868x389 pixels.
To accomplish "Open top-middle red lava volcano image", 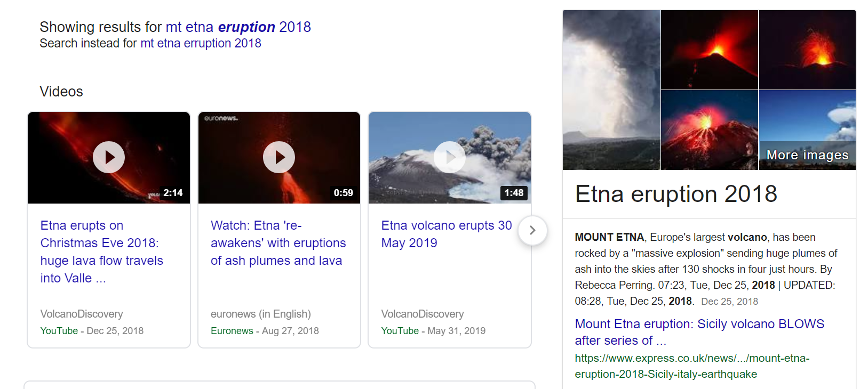I will (709, 50).
